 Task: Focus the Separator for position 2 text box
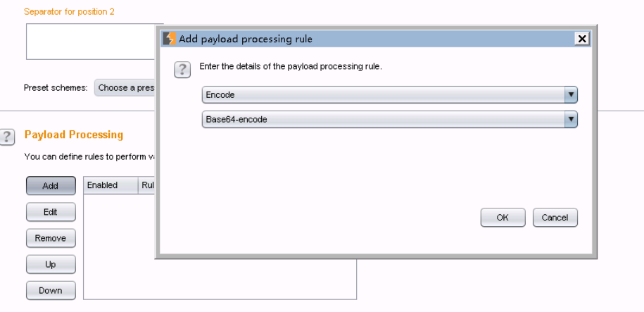pyautogui.click(x=90, y=42)
